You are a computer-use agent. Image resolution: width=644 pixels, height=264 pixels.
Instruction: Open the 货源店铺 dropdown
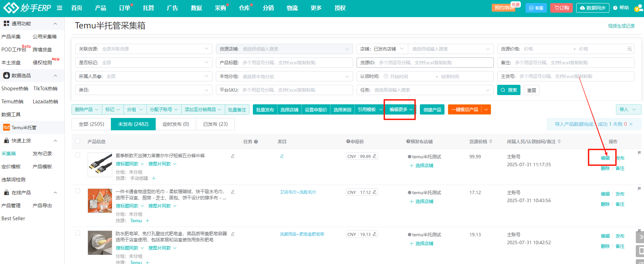(284, 49)
